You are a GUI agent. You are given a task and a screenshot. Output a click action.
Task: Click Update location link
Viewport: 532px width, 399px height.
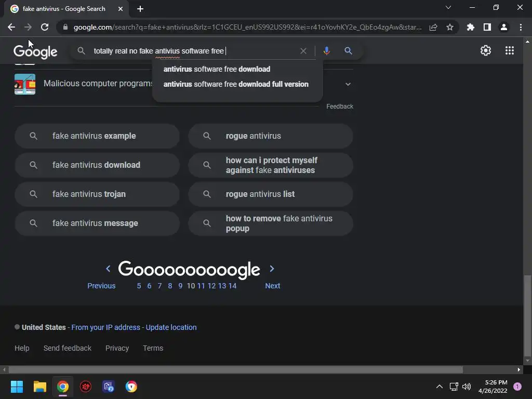[x=171, y=327]
